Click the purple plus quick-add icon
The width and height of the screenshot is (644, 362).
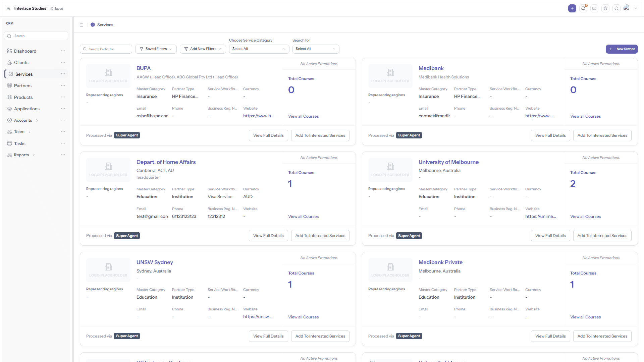572,8
